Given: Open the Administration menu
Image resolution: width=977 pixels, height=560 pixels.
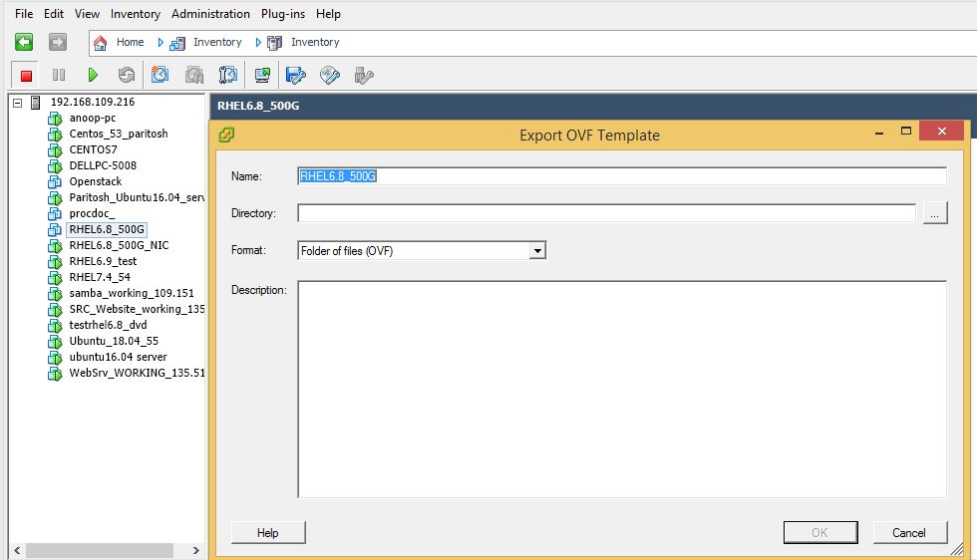Looking at the screenshot, I should (x=210, y=14).
